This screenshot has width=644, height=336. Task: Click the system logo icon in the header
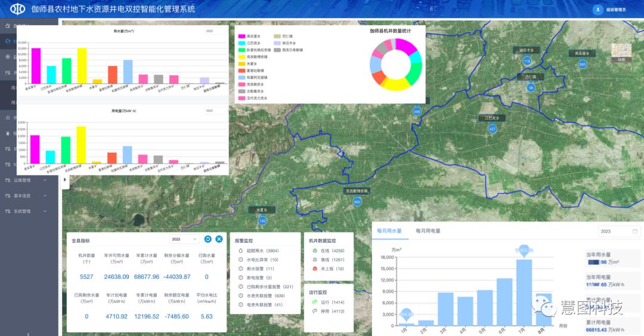pyautogui.click(x=17, y=8)
